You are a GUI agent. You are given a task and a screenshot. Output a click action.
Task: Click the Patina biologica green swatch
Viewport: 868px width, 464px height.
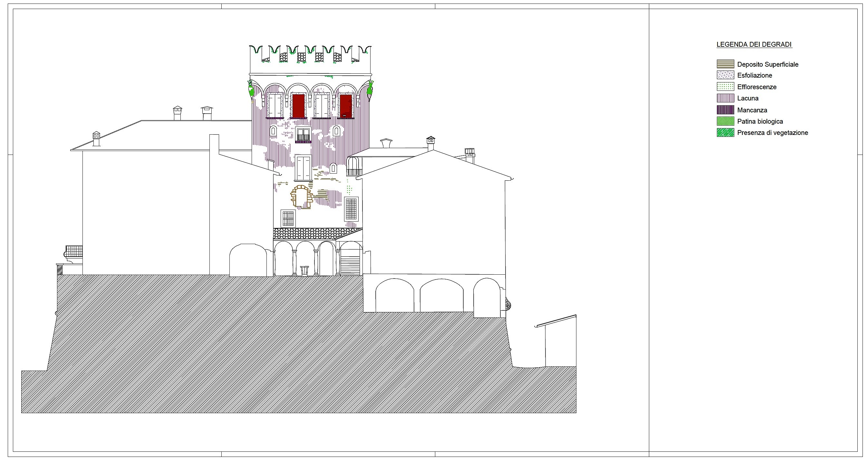click(x=725, y=121)
